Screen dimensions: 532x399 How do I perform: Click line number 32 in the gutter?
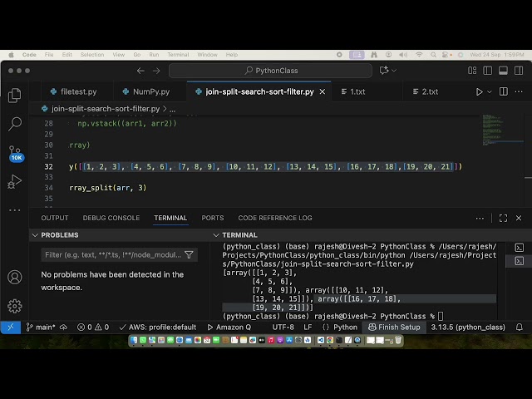pos(48,166)
